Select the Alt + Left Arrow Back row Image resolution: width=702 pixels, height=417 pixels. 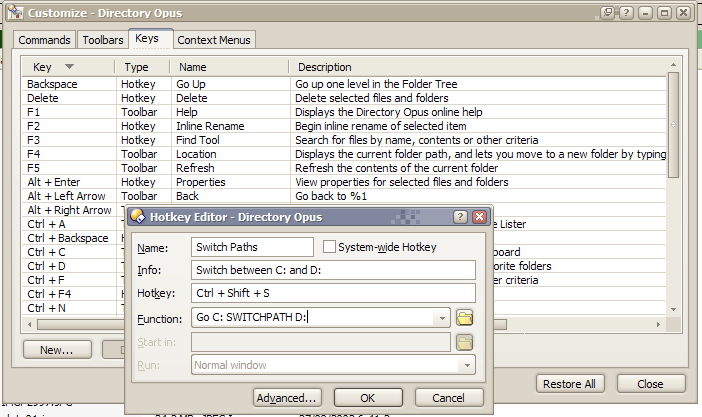coord(344,196)
